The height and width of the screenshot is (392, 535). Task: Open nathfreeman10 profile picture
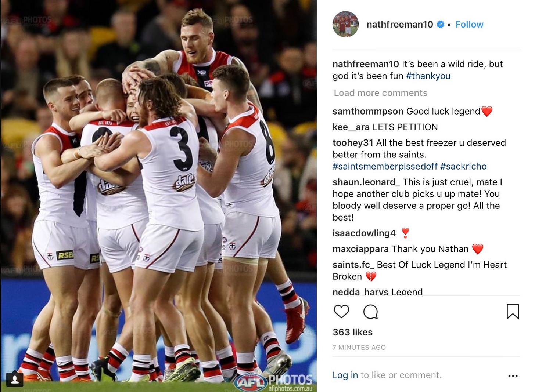click(345, 24)
